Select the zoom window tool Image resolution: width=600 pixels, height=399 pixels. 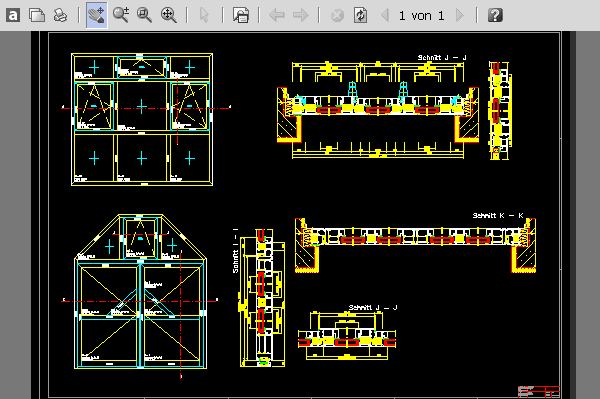144,15
